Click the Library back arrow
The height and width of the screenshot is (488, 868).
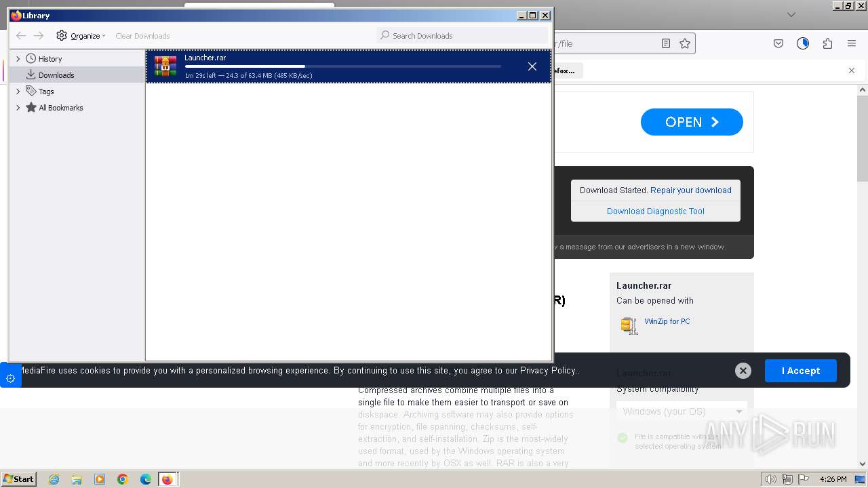point(21,35)
